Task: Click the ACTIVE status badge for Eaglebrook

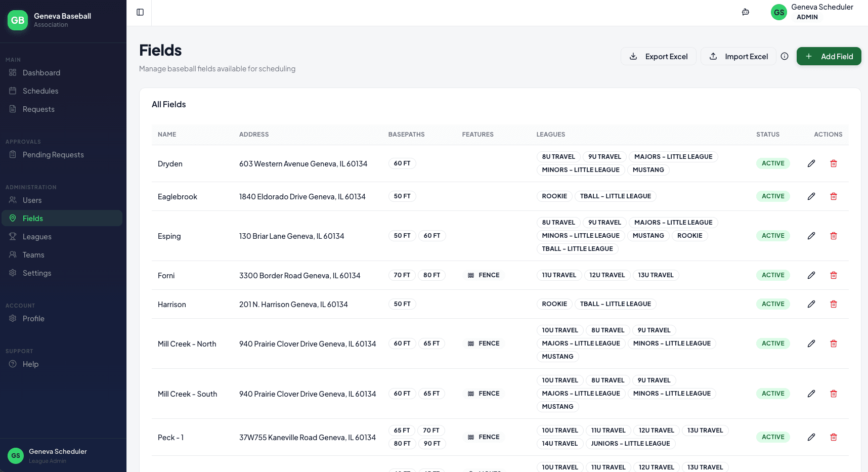Action: (773, 196)
